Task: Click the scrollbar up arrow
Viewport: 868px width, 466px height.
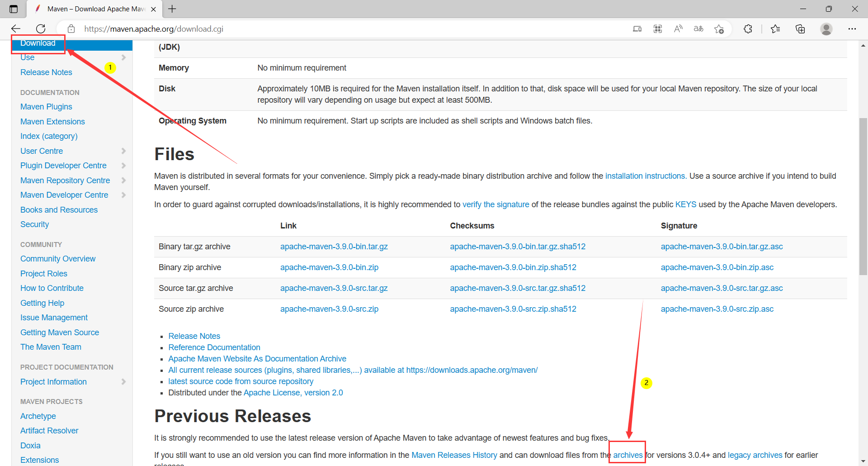Action: 863,45
